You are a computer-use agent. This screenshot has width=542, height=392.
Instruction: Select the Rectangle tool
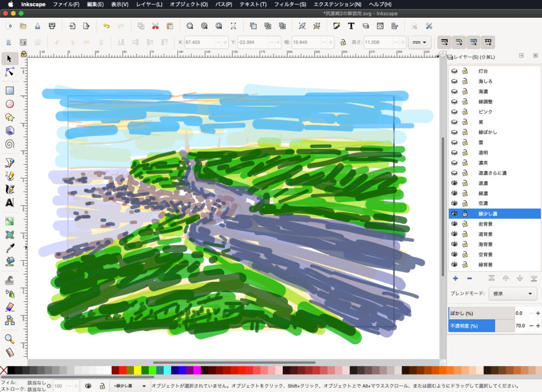9,91
